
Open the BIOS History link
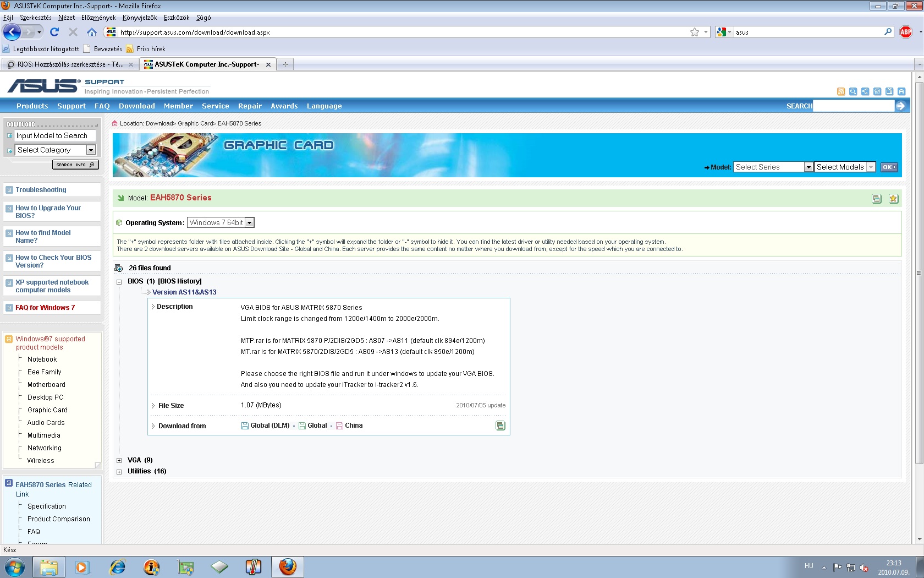[180, 281]
